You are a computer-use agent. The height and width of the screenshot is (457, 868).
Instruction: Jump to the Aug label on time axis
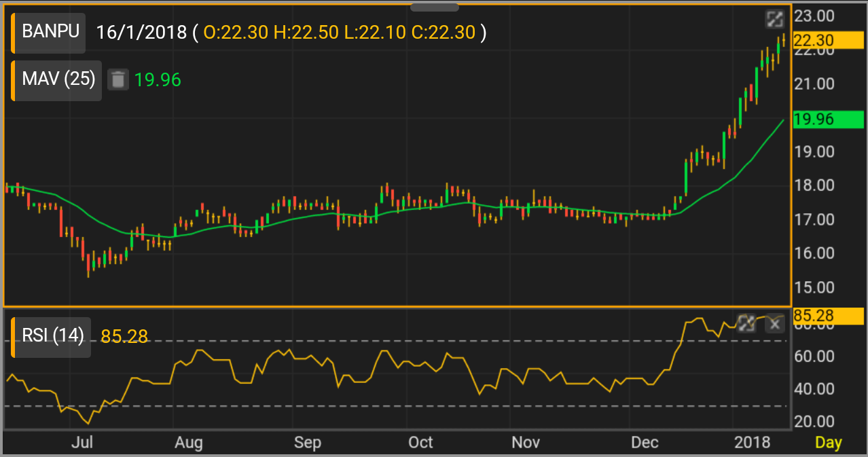pos(189,443)
